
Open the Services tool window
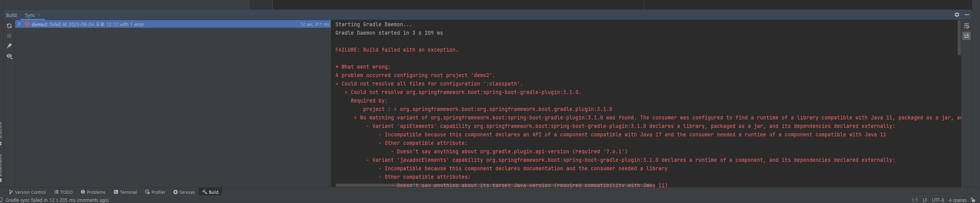tap(184, 192)
